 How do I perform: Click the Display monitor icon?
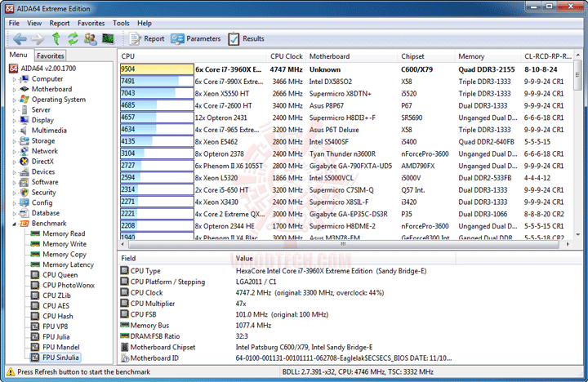click(x=24, y=120)
